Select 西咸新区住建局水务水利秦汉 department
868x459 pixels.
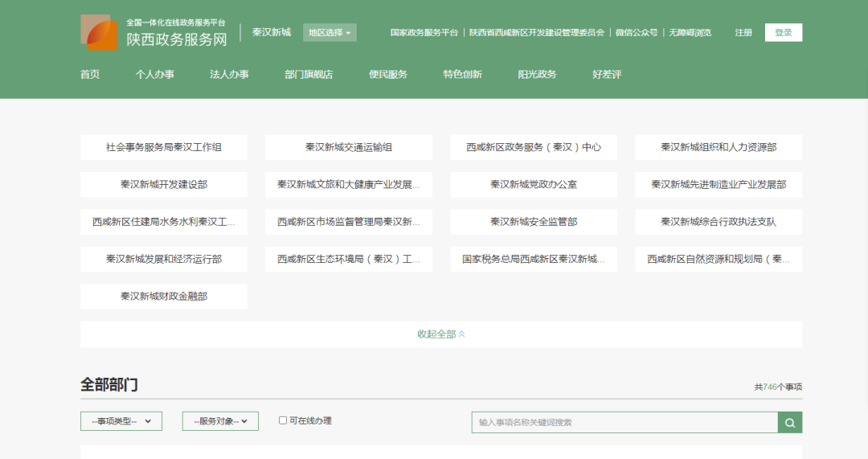(x=164, y=222)
